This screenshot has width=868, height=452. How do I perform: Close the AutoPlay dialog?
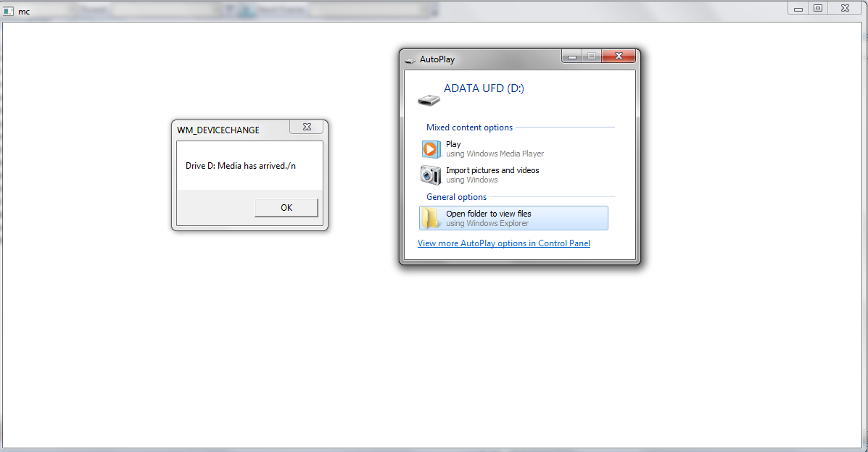(619, 56)
